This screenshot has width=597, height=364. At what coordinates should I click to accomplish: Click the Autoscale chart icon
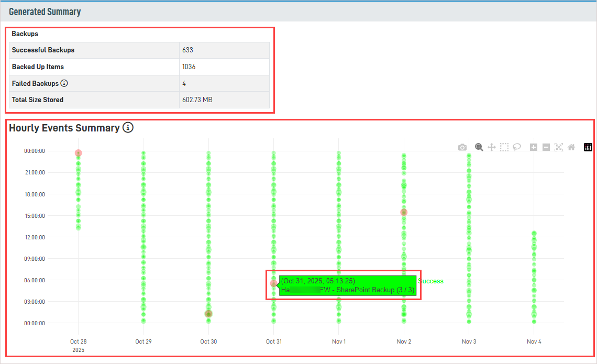pos(559,148)
